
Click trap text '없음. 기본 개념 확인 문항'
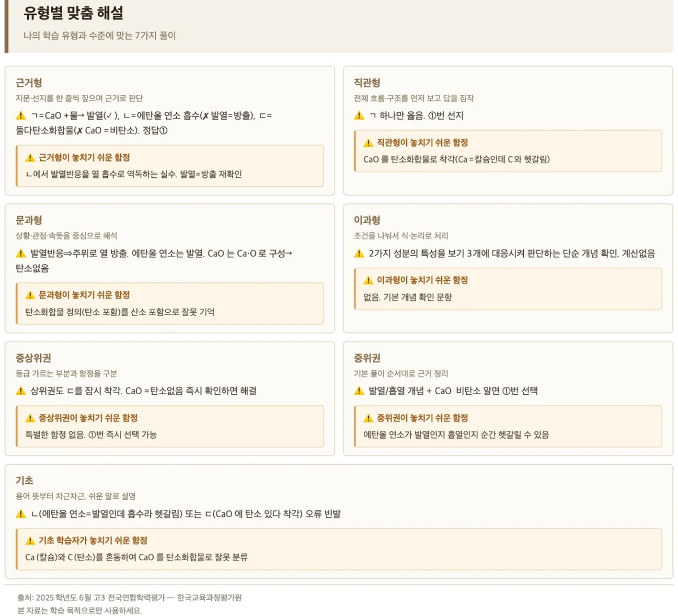click(407, 297)
